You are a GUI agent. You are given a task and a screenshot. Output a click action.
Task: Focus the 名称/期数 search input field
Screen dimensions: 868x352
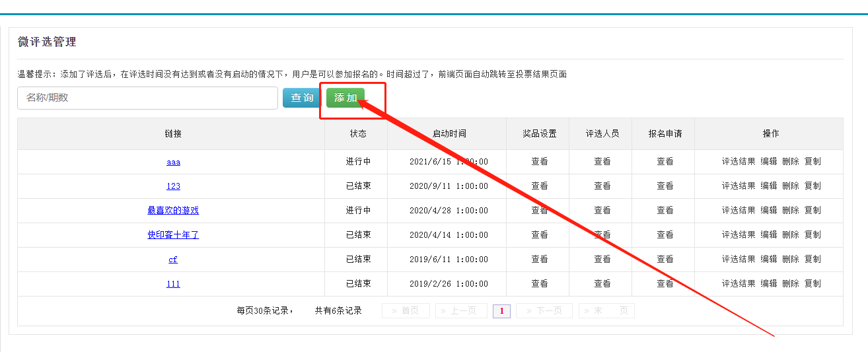click(147, 98)
